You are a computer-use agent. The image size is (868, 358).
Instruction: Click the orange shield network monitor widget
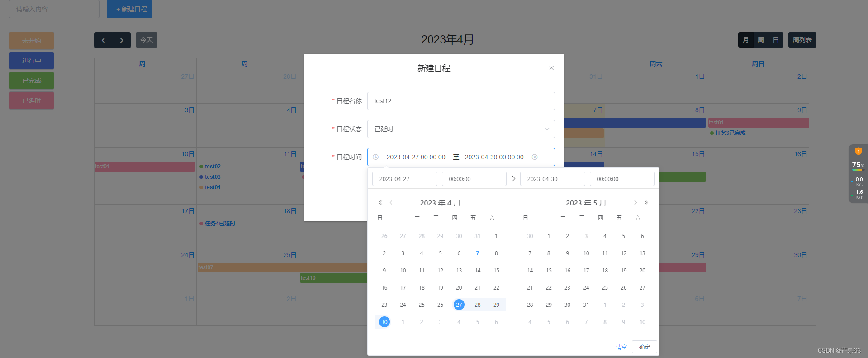858,151
